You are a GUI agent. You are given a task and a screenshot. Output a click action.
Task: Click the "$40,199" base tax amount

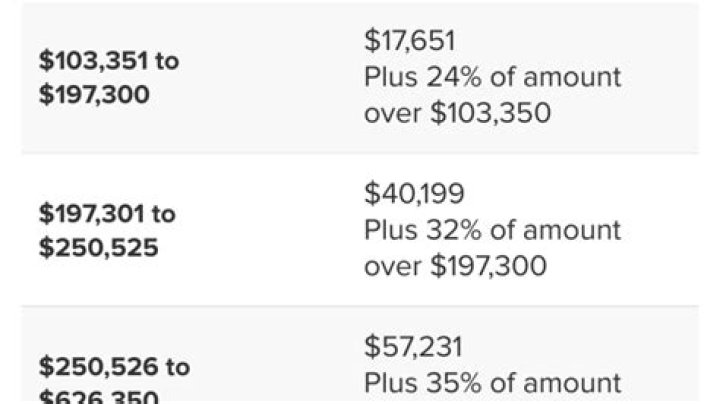tap(414, 194)
